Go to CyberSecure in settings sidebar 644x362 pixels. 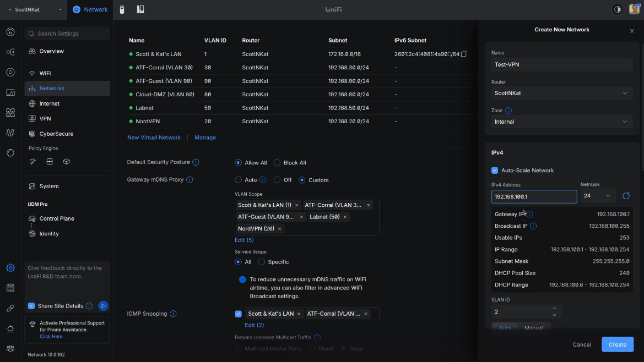[56, 134]
